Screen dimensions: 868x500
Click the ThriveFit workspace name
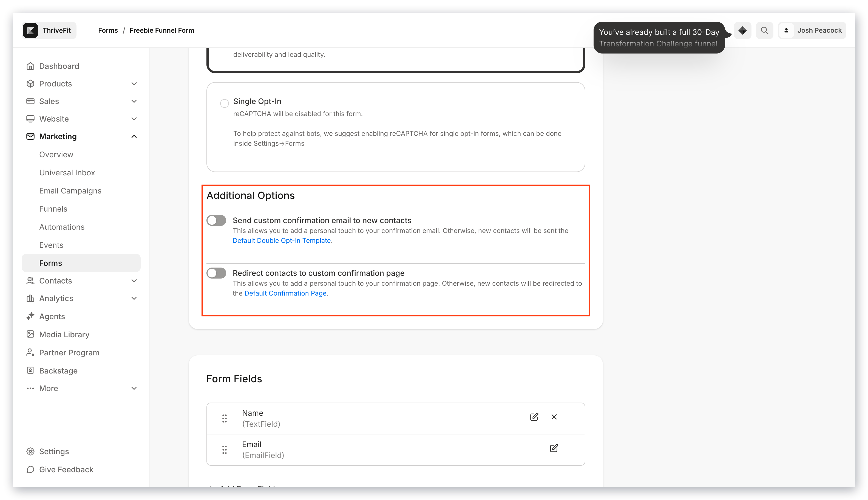[56, 30]
